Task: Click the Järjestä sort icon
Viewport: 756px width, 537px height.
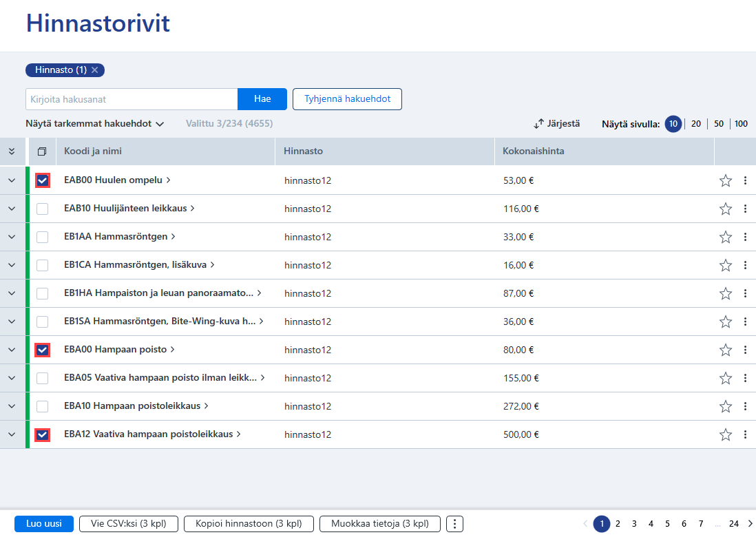Action: pos(538,124)
